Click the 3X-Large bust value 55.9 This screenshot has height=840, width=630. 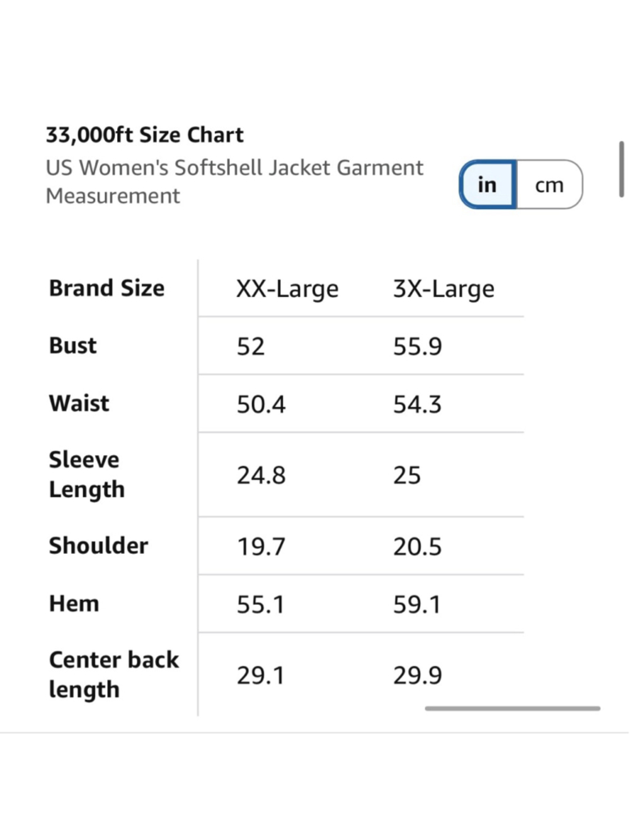[x=418, y=347]
